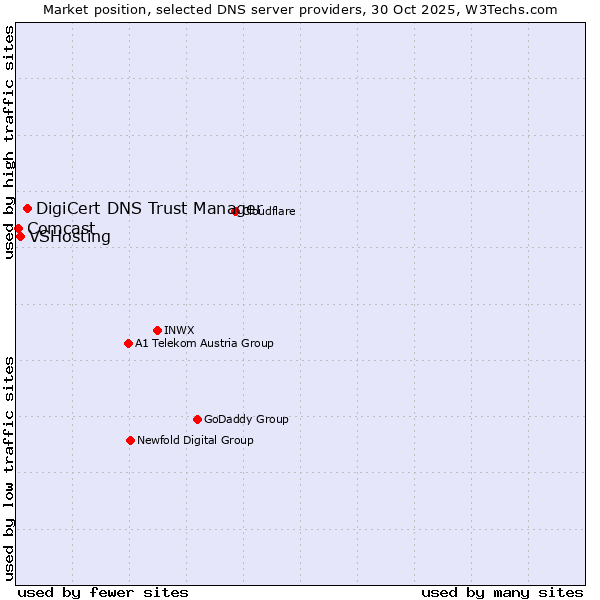Image resolution: width=600 pixels, height=600 pixels.
Task: Click the 'used by many sites' axis label
Action: coord(502,592)
